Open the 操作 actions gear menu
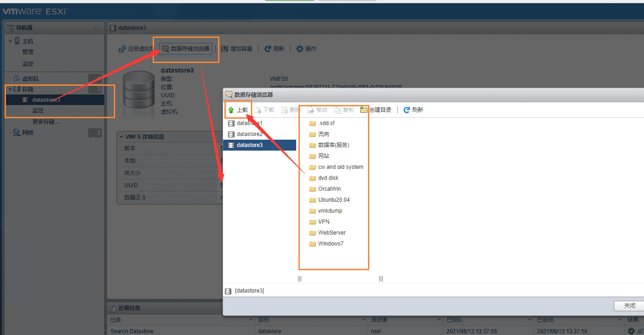The image size is (644, 335). (x=306, y=49)
